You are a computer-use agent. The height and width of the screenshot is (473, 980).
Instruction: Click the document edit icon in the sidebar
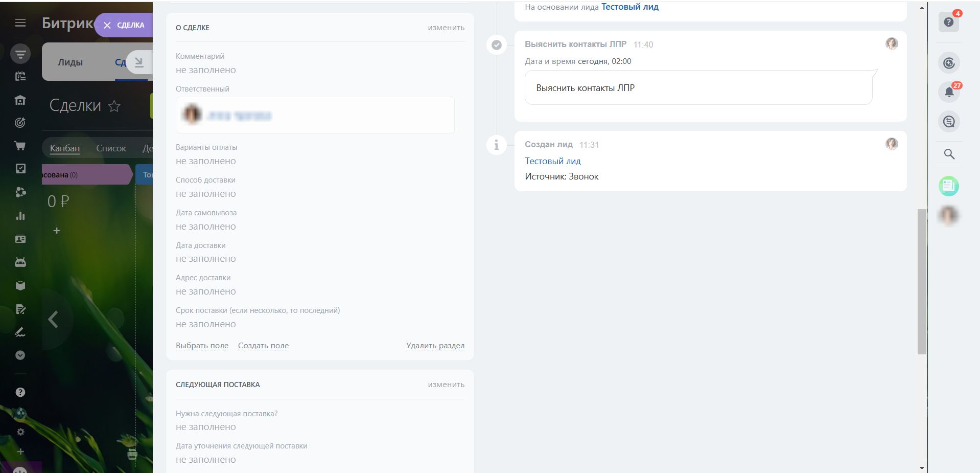20,309
